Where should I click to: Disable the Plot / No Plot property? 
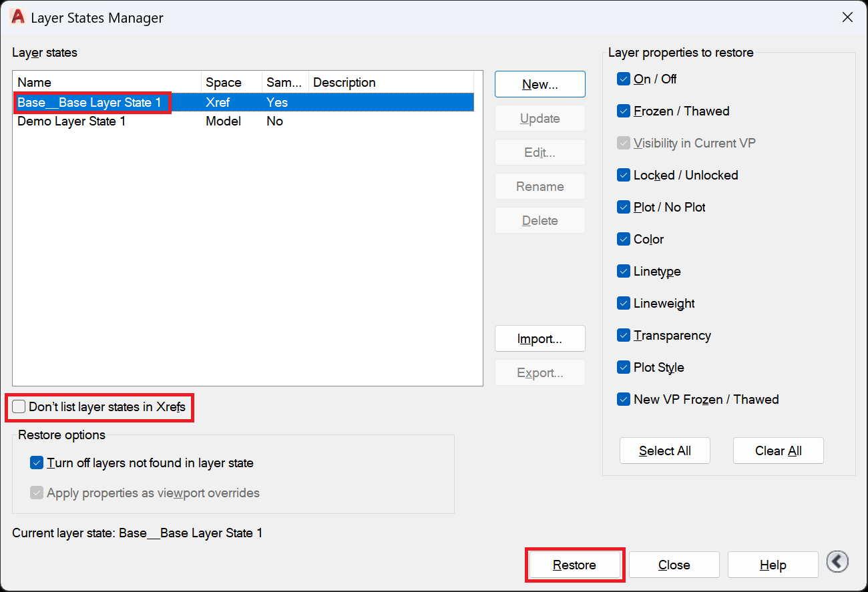click(624, 208)
